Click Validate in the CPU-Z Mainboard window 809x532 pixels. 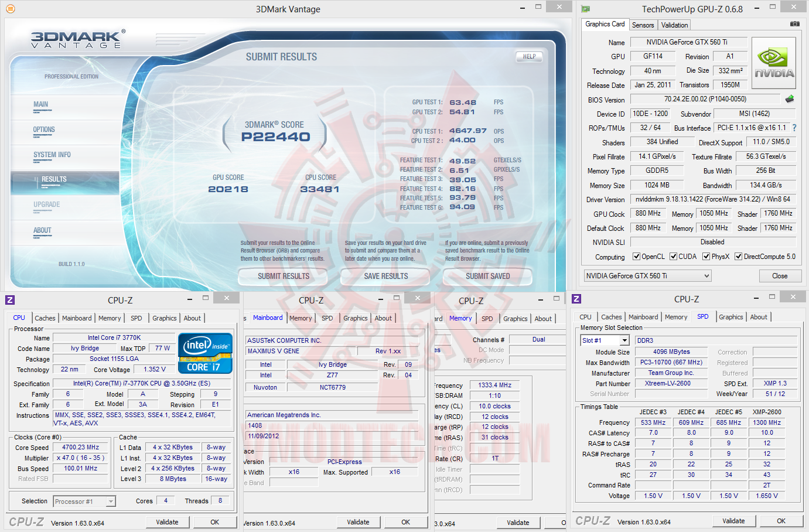[x=358, y=522]
